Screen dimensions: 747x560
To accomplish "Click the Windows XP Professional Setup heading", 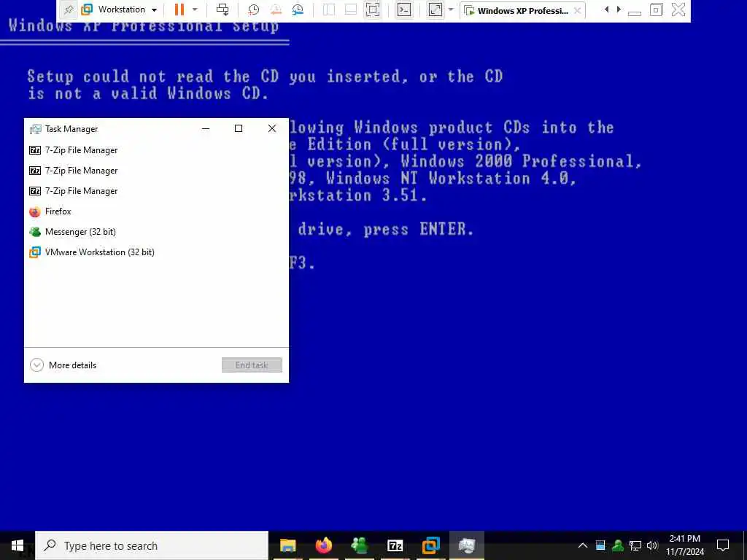I will coord(144,26).
